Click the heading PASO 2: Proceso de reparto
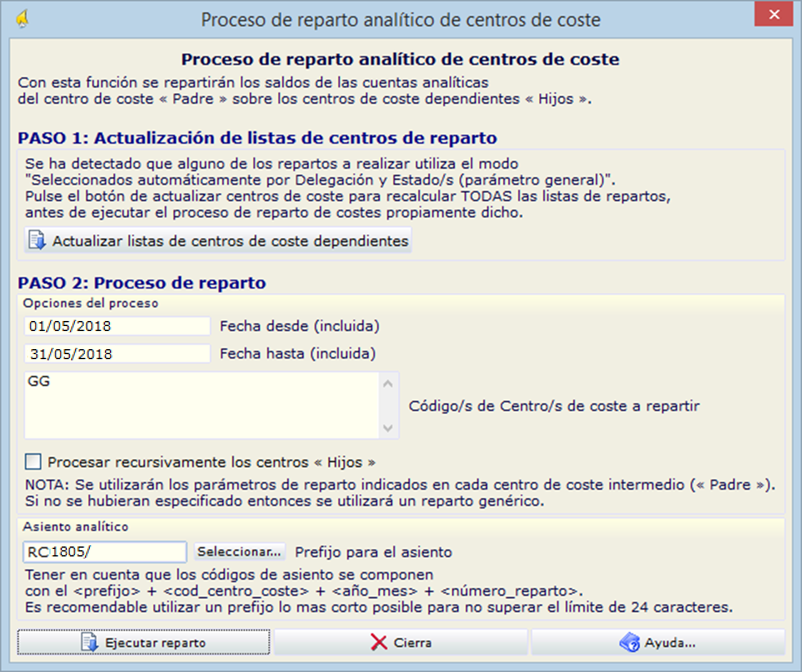The image size is (802, 672). point(142,283)
